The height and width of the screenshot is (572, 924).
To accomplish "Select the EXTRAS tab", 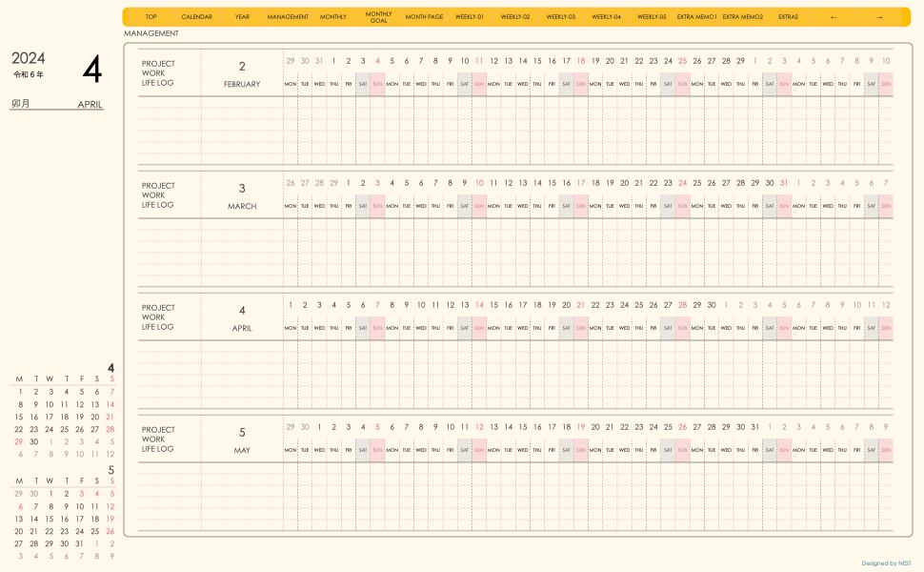I will point(789,17).
